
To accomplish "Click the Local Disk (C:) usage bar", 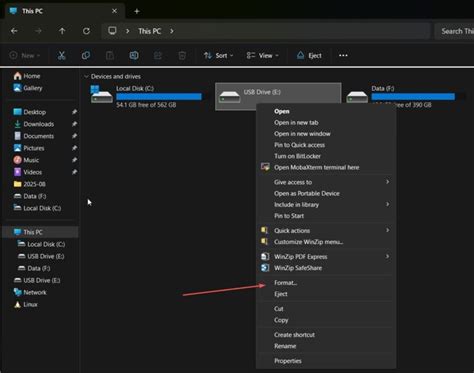I will [159, 97].
